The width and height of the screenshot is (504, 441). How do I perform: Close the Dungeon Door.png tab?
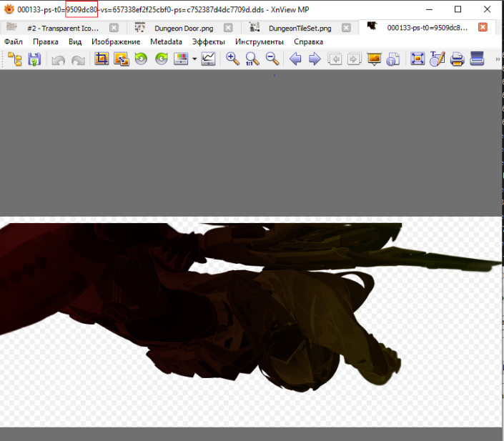pos(228,28)
